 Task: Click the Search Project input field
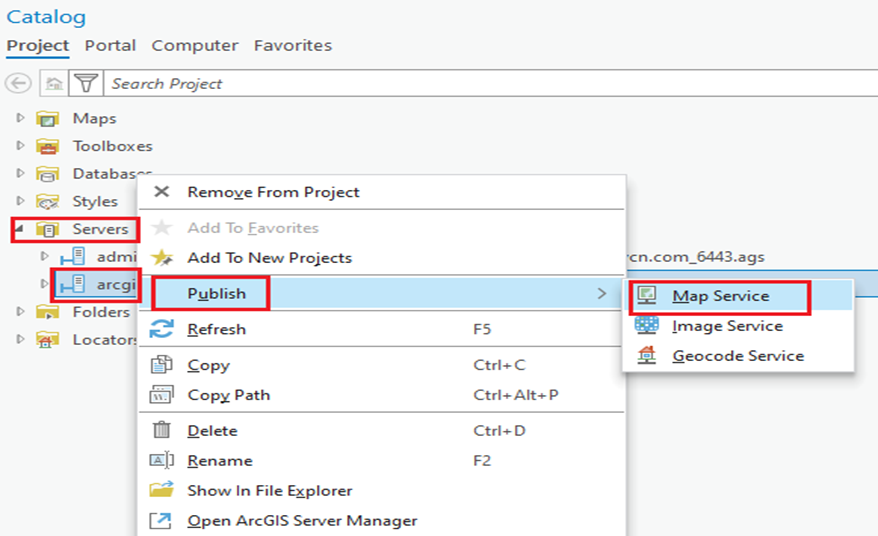[491, 84]
